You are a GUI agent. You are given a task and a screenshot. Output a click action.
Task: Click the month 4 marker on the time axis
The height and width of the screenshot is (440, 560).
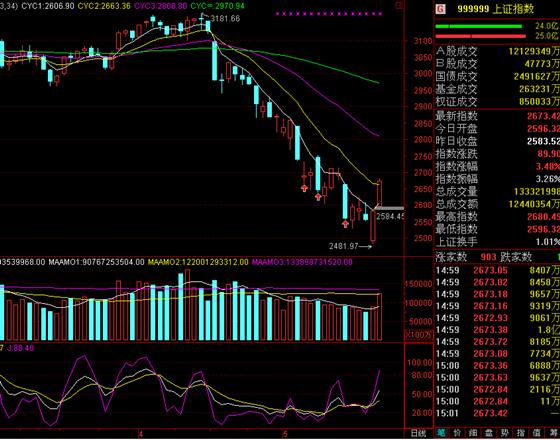pos(141,434)
